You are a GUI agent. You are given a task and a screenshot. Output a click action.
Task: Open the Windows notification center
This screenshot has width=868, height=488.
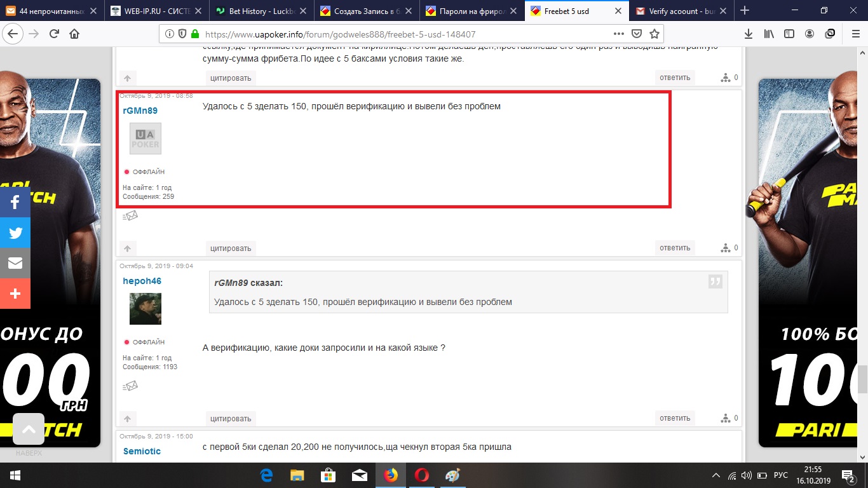848,475
